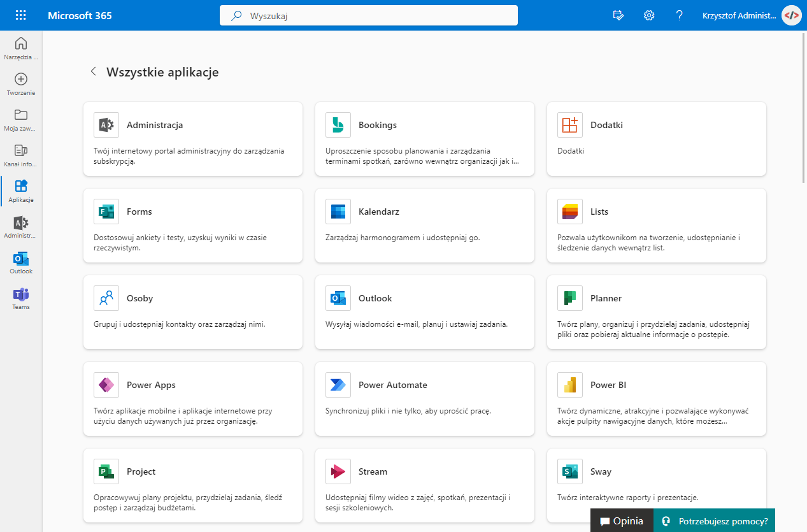Click the Power Apps icon

point(106,385)
